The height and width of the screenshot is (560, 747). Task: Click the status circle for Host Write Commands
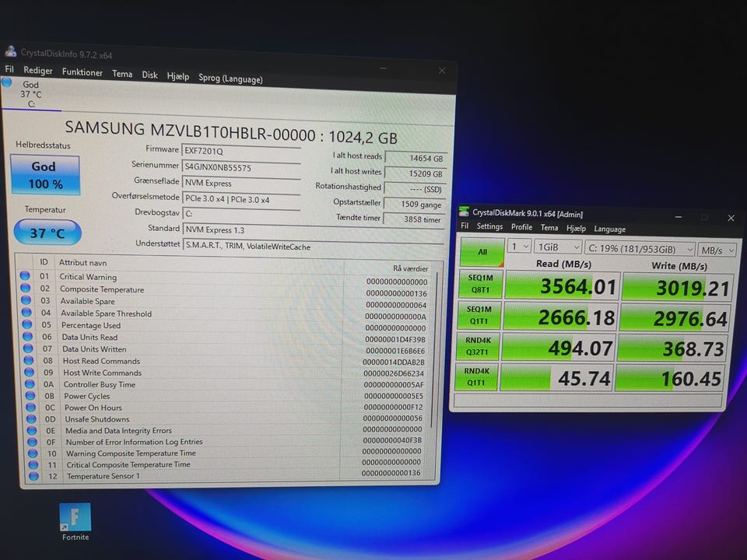pos(29,372)
